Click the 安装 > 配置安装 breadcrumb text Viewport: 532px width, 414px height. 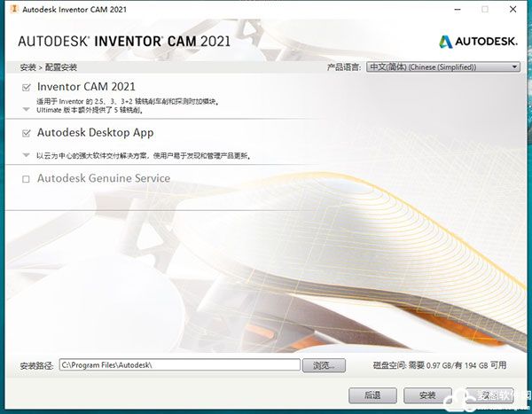click(48, 67)
